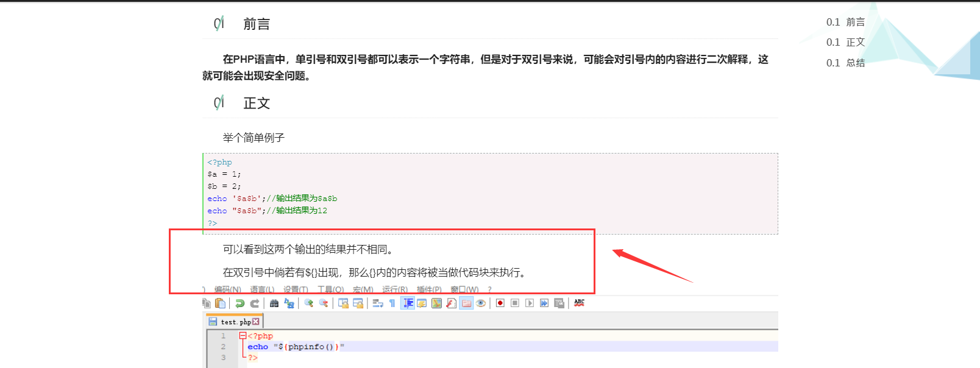Click the Copy icon in Notepad++ toolbar
Viewport: 980px width, 368px height.
pos(207,303)
